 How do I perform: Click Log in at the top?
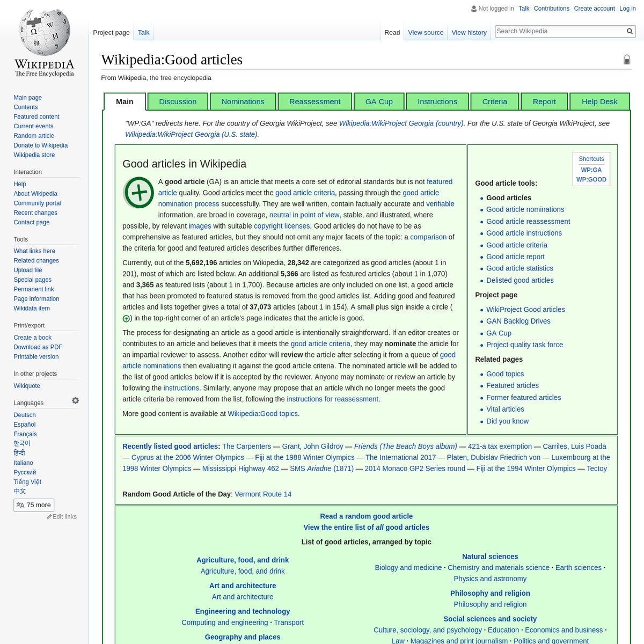pyautogui.click(x=627, y=9)
